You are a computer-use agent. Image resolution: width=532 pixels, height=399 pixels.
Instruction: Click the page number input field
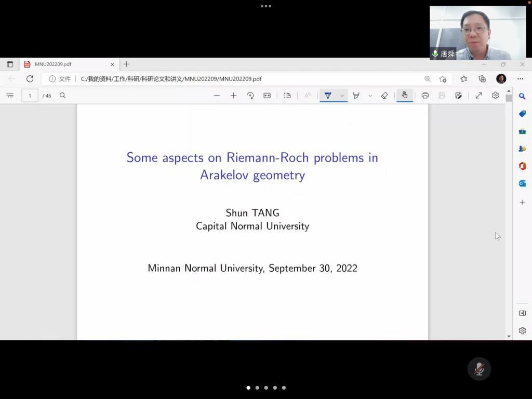click(x=30, y=96)
